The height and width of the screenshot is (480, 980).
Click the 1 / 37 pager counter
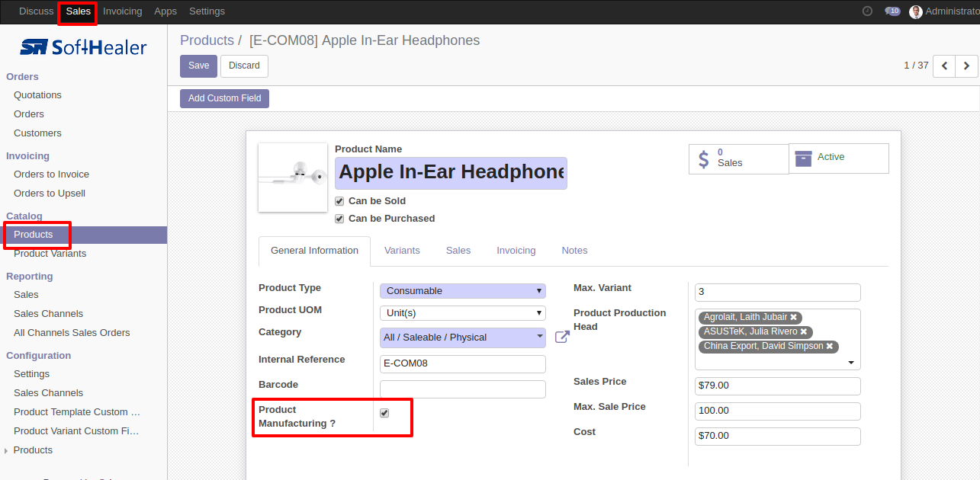pos(916,66)
